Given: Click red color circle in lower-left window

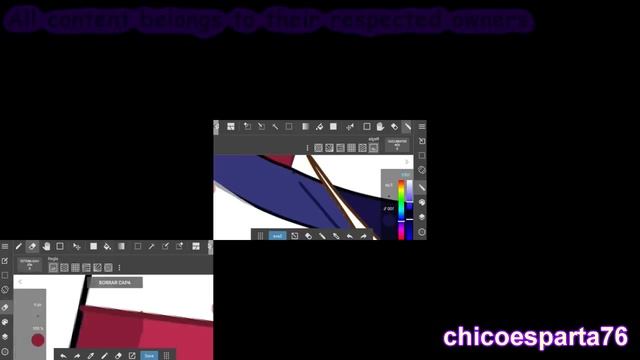Looking at the screenshot, I should tap(38, 340).
